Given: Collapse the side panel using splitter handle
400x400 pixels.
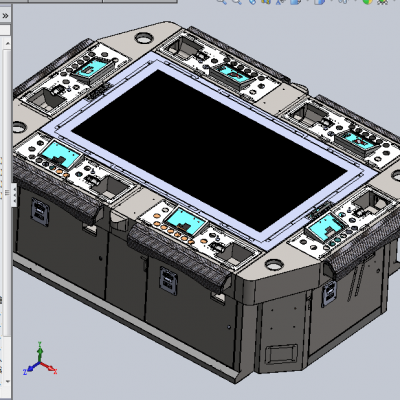Looking at the screenshot, I should 14,195.
